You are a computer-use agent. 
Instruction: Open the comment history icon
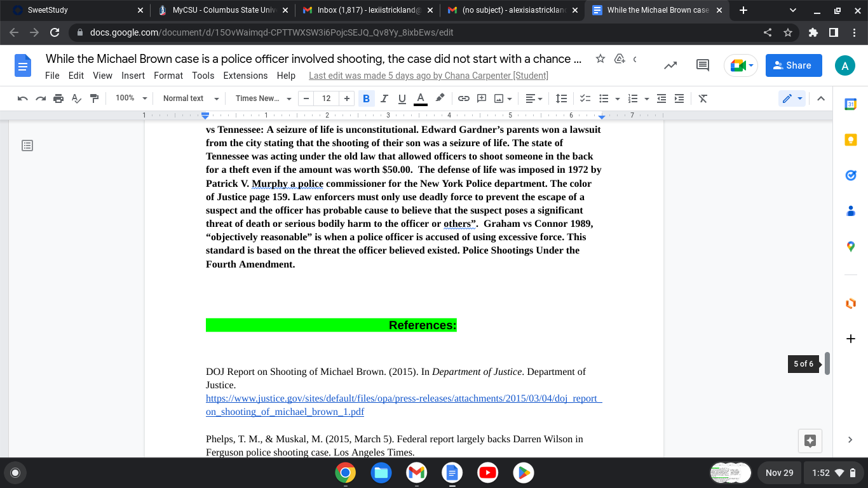point(703,65)
